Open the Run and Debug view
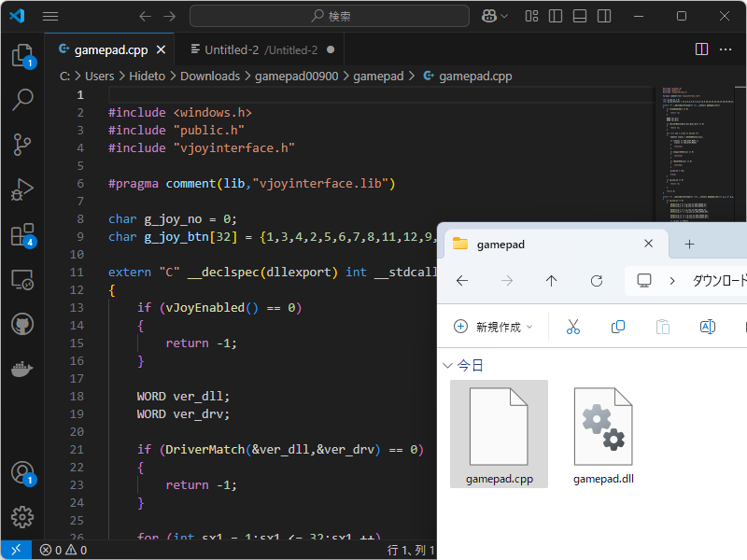 pyautogui.click(x=22, y=189)
